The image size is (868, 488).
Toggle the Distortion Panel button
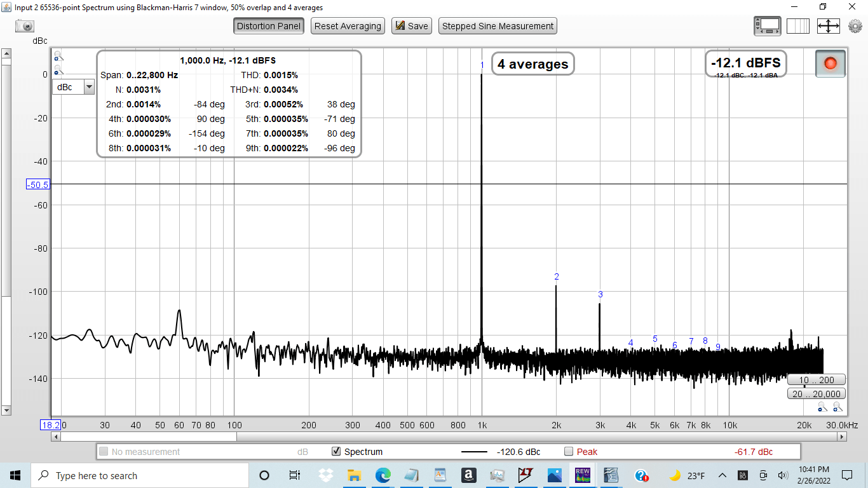(269, 26)
